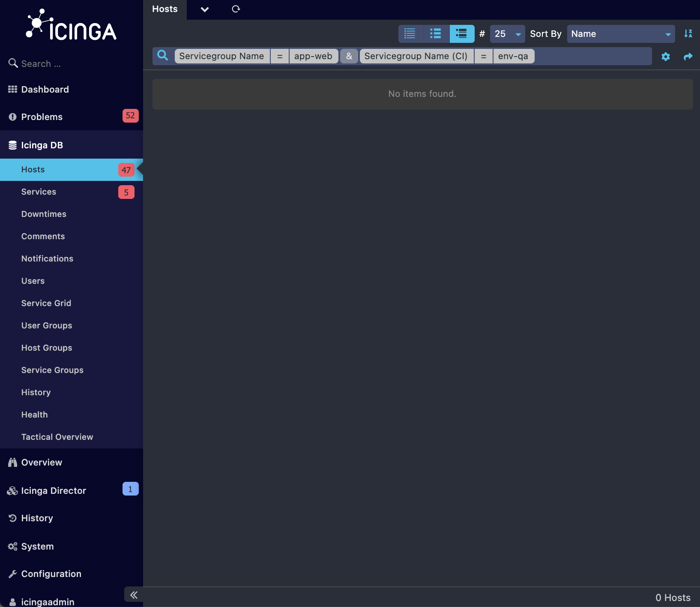Click the icingaadmin user icon
700x607 pixels.
tap(12, 602)
